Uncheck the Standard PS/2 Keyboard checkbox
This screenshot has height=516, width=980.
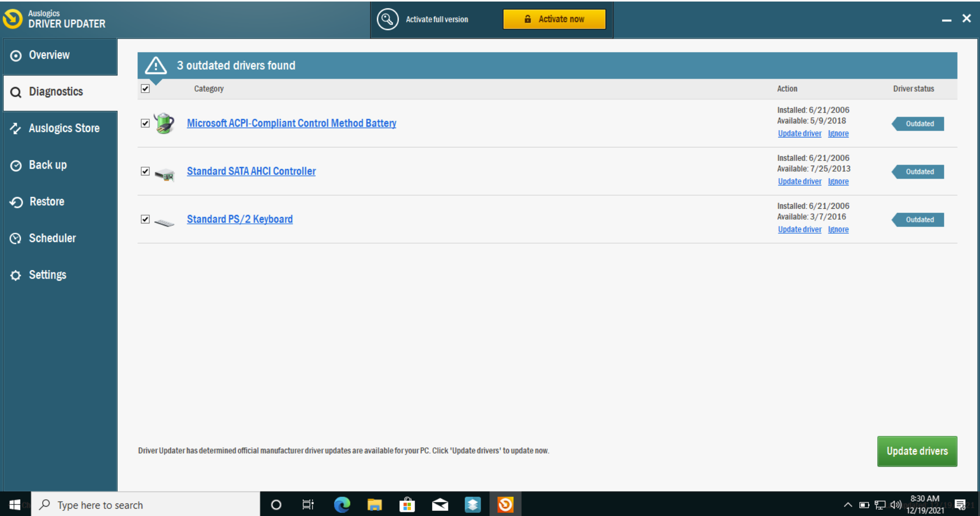tap(145, 219)
